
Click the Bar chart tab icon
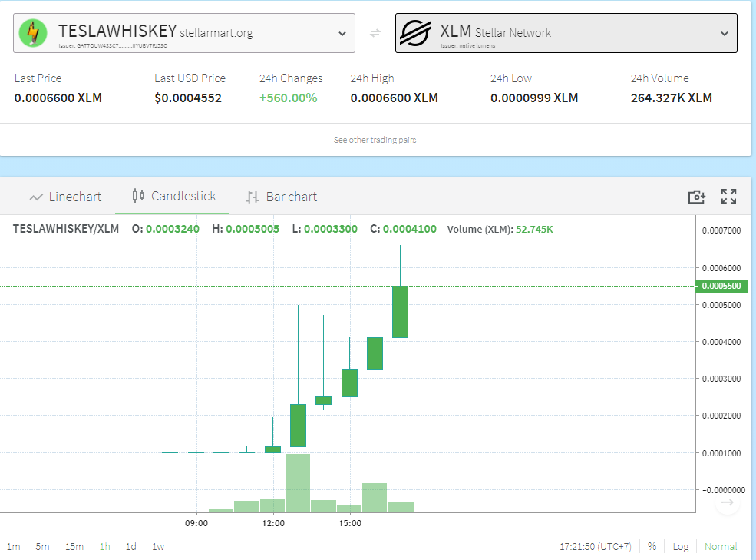coord(253,197)
